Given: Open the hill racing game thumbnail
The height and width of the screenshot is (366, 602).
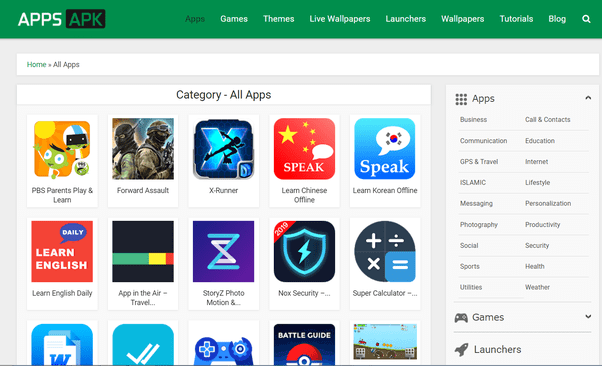Looking at the screenshot, I should (385, 341).
